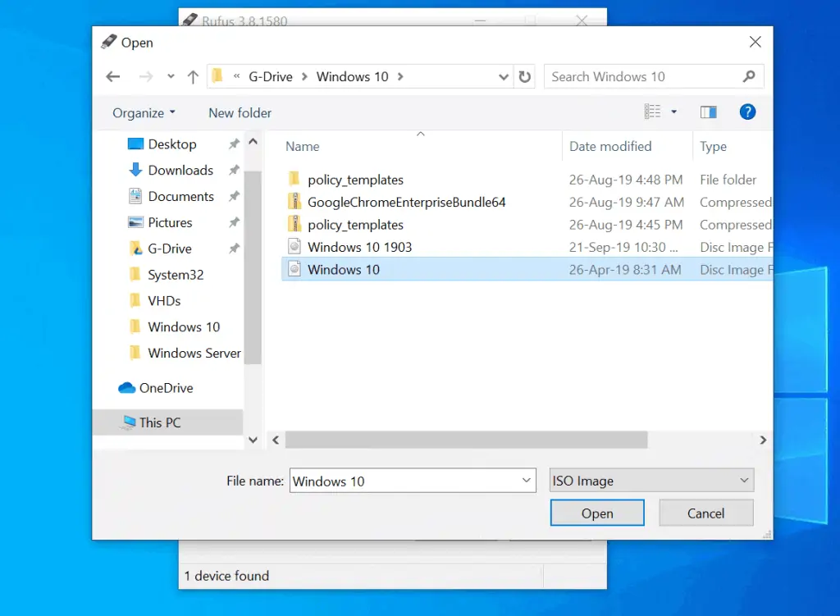The image size is (840, 616).
Task: Click the change view layout icon
Action: tap(653, 112)
